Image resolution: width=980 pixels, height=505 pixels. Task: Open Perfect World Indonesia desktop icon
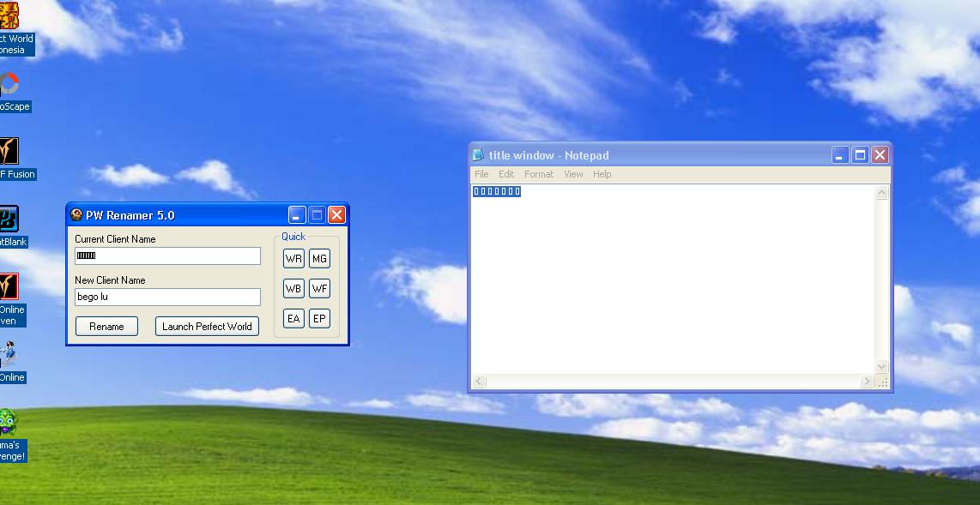click(9, 16)
